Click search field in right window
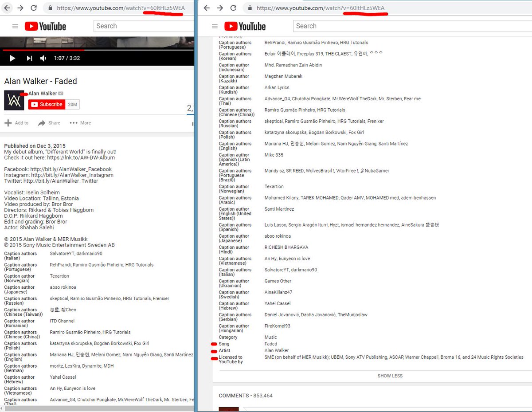 (x=412, y=26)
